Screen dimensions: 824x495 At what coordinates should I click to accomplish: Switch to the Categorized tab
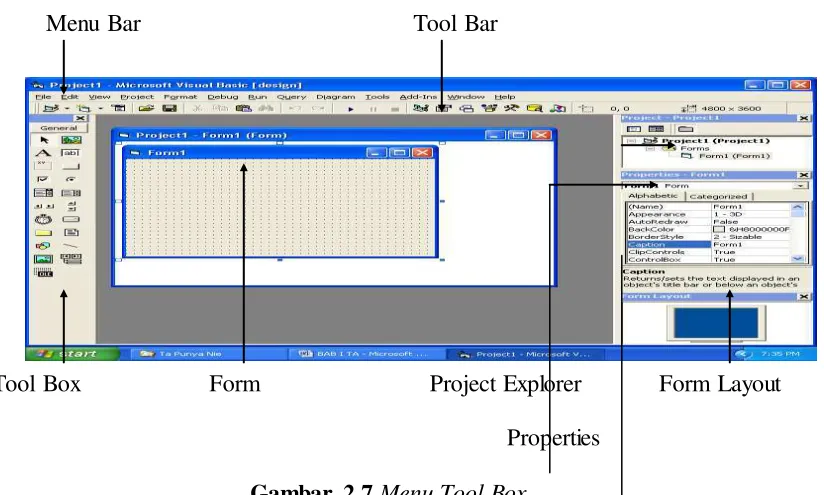718,197
